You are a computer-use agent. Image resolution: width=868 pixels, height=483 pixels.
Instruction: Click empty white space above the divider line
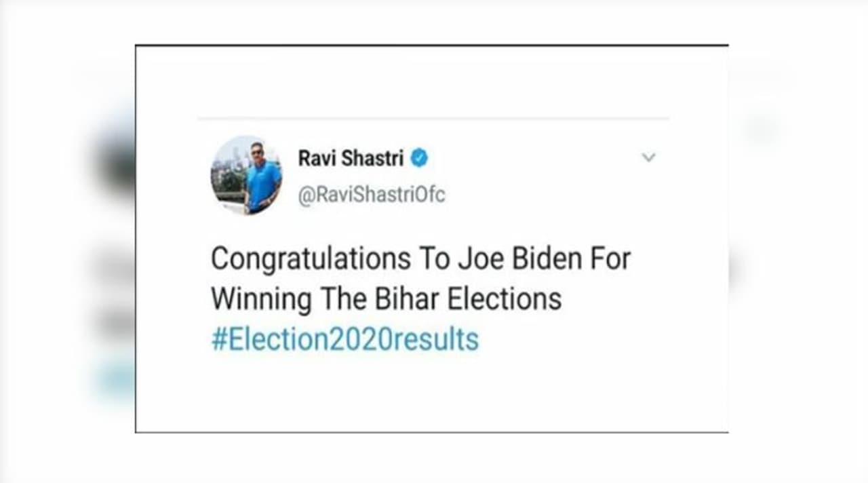[434, 81]
